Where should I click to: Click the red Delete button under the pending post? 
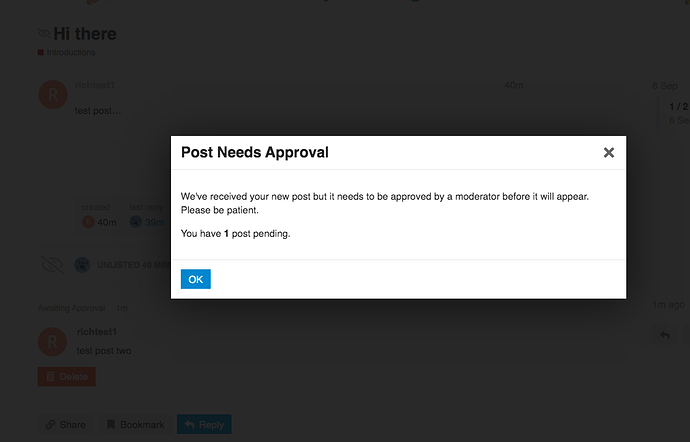point(66,377)
